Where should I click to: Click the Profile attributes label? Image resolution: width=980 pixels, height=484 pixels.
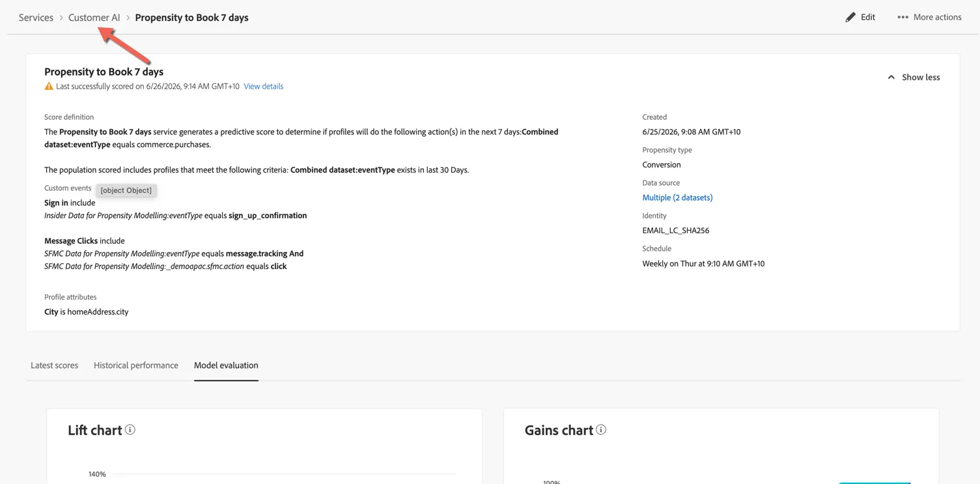coord(70,297)
